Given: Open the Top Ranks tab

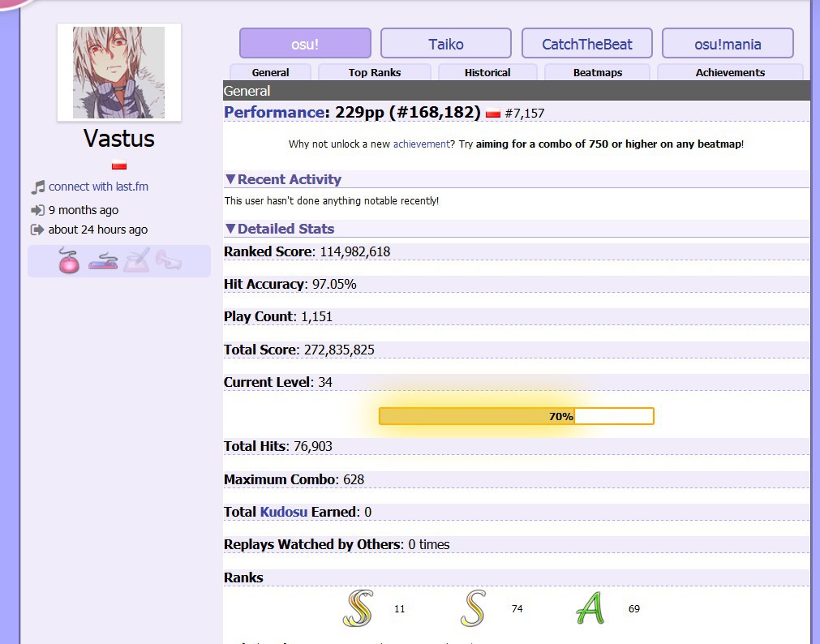Looking at the screenshot, I should [x=375, y=73].
